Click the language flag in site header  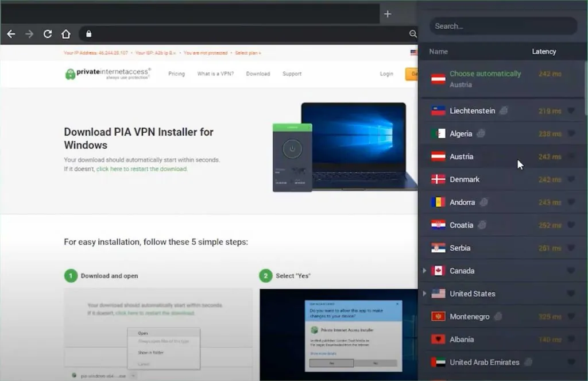[x=414, y=53]
